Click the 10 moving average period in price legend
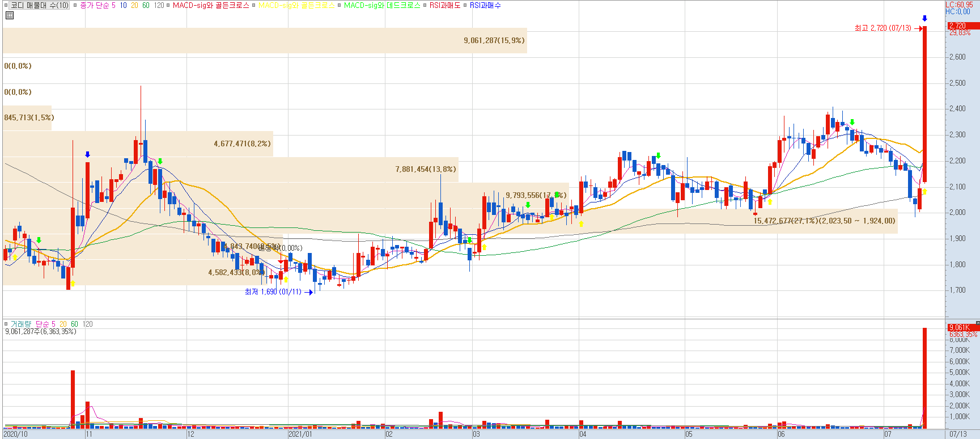The image size is (980, 439). tap(123, 6)
